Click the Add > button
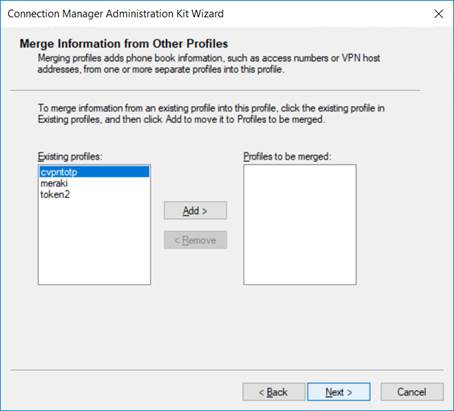Viewport: 454px width, 411px height. point(195,210)
